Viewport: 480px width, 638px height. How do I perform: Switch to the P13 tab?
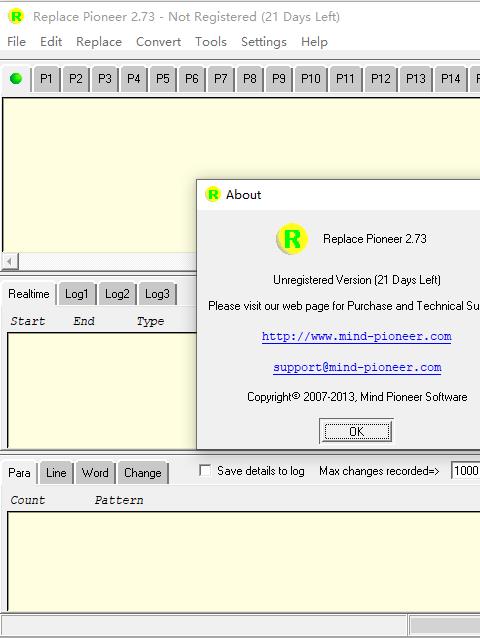pos(416,79)
